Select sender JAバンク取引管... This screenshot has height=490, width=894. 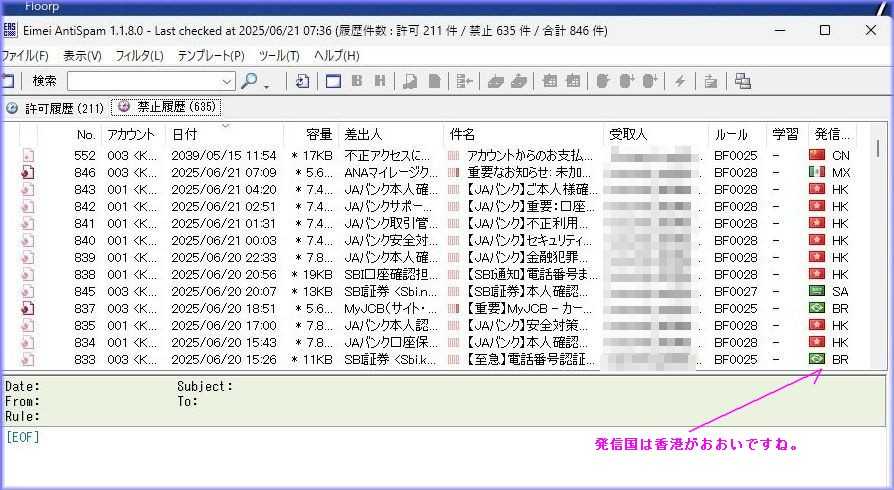[x=391, y=224]
